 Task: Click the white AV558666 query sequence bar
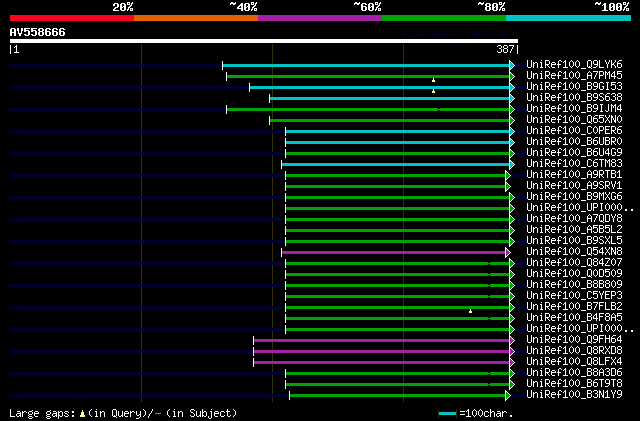point(264,41)
